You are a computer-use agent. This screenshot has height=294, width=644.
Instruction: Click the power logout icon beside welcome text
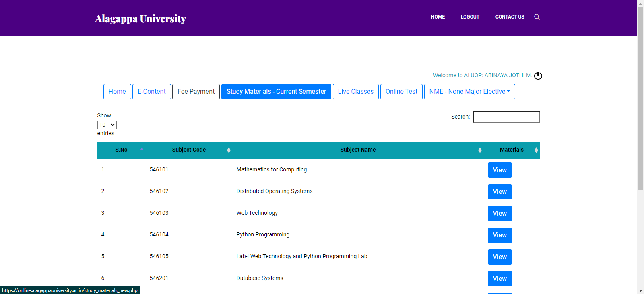538,76
